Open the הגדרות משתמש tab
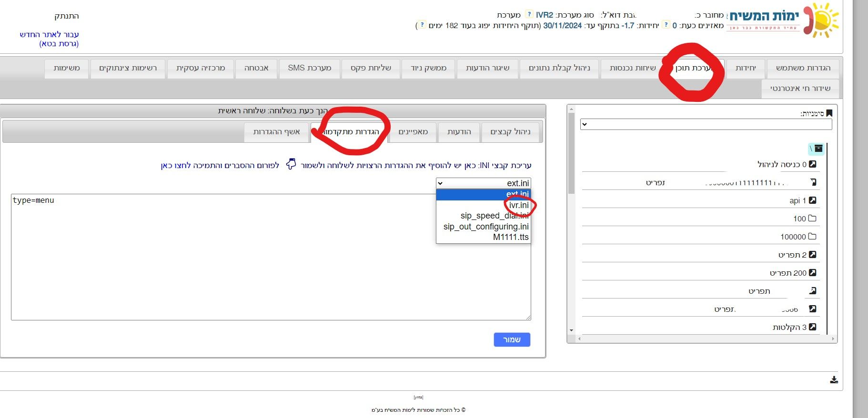 pos(803,69)
